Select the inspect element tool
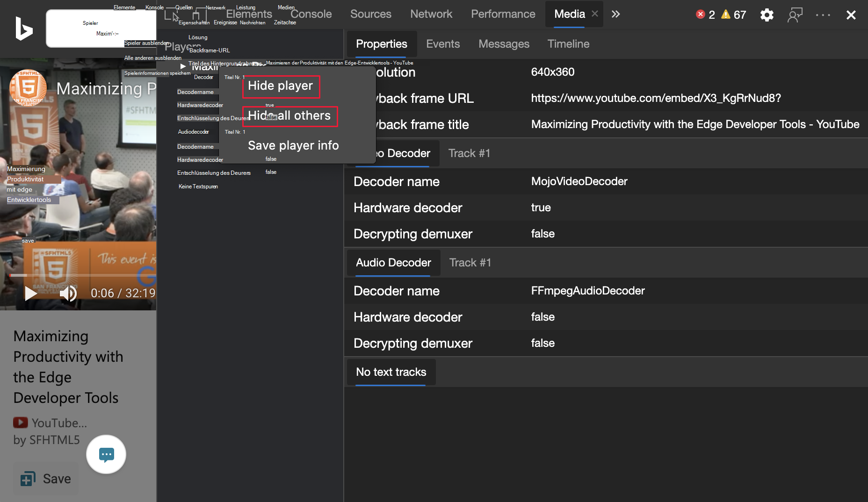 pyautogui.click(x=171, y=14)
